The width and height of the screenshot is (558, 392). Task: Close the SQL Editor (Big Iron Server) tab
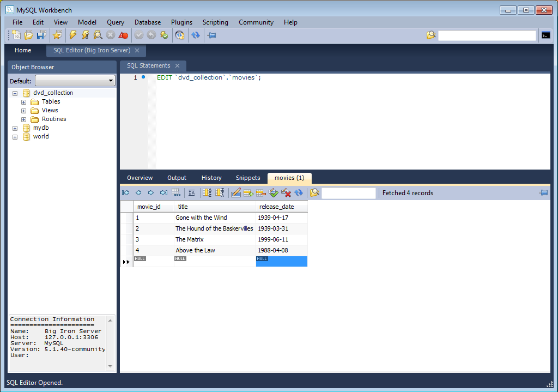(x=137, y=51)
